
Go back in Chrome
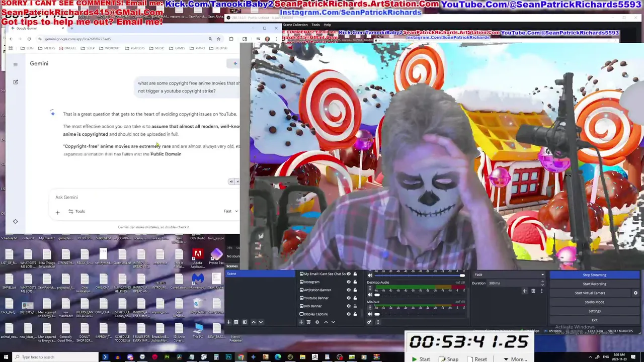11,39
